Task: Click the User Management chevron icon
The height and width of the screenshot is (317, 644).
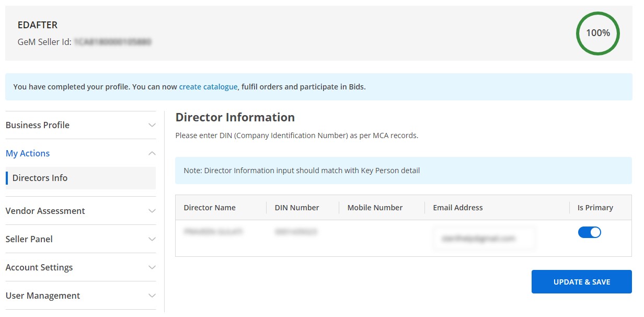Action: pos(152,296)
